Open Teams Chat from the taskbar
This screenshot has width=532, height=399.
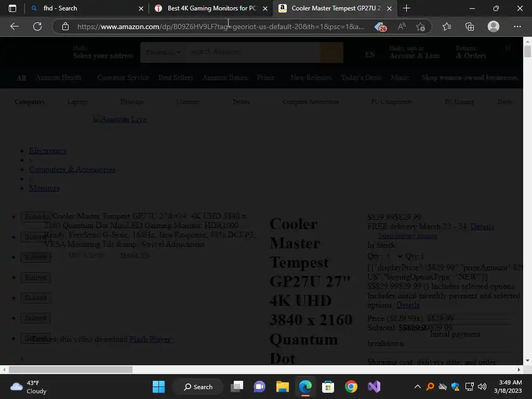point(260,387)
